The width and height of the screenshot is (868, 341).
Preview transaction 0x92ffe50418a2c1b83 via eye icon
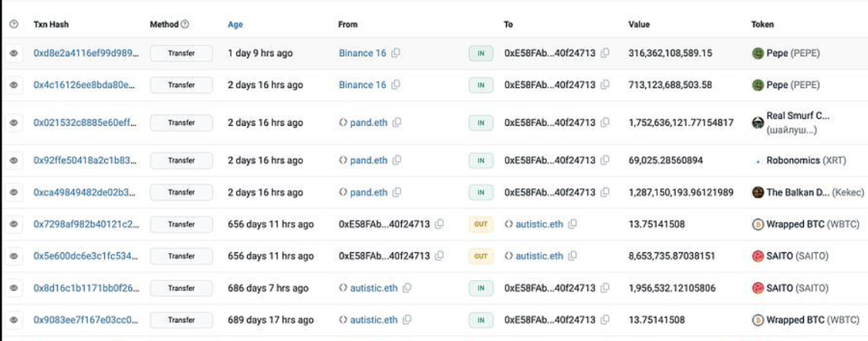point(14,160)
